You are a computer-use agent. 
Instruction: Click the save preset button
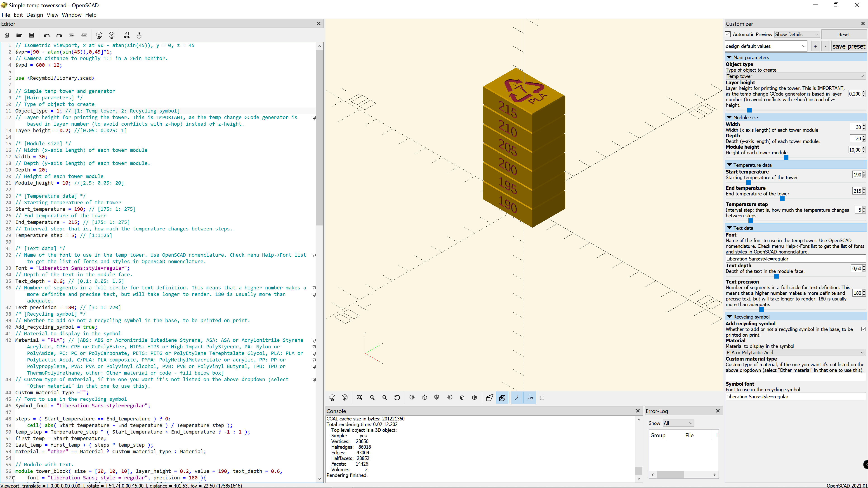849,46
